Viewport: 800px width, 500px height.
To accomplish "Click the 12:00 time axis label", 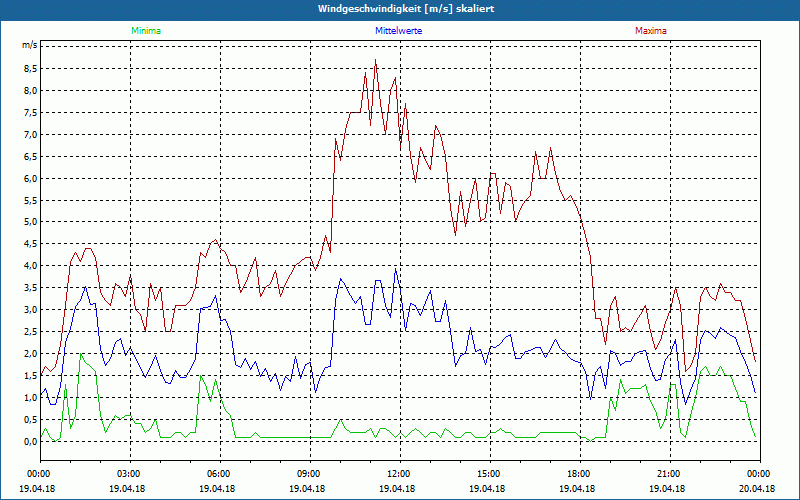I will pyautogui.click(x=400, y=474).
